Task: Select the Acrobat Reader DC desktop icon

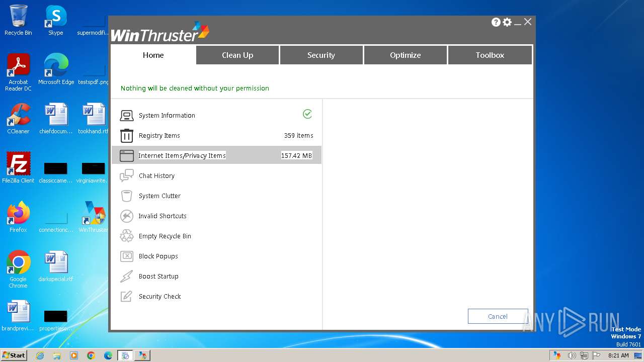Action: pos(18,72)
